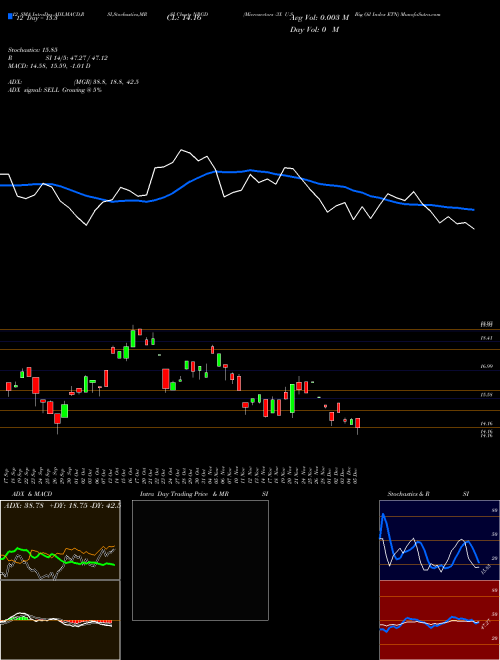
Task: Click the blue moving average line's right end
Action: pos(473,209)
